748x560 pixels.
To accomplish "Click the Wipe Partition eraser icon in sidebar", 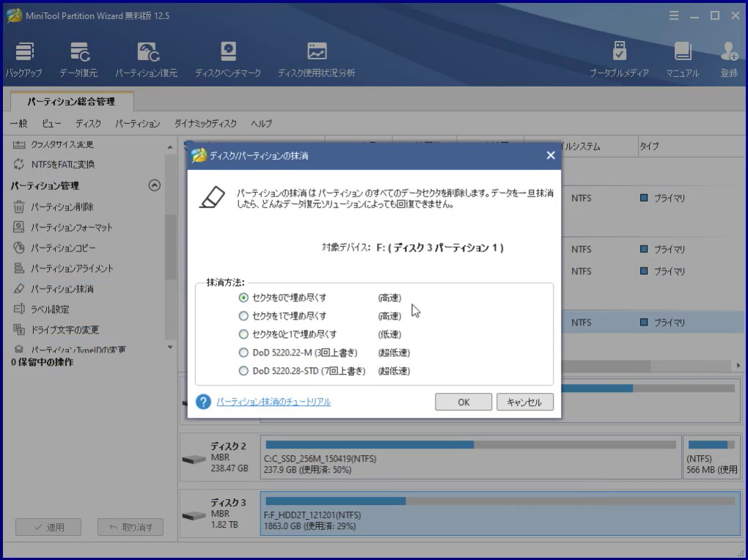I will 18,289.
